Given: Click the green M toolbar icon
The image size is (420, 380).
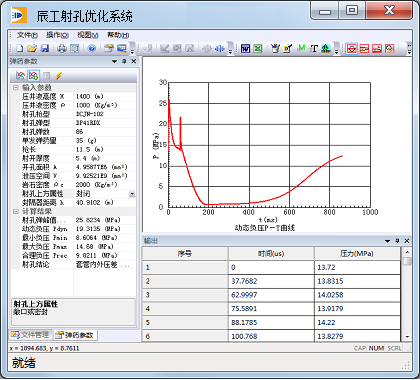Looking at the screenshot, I should (x=301, y=48).
